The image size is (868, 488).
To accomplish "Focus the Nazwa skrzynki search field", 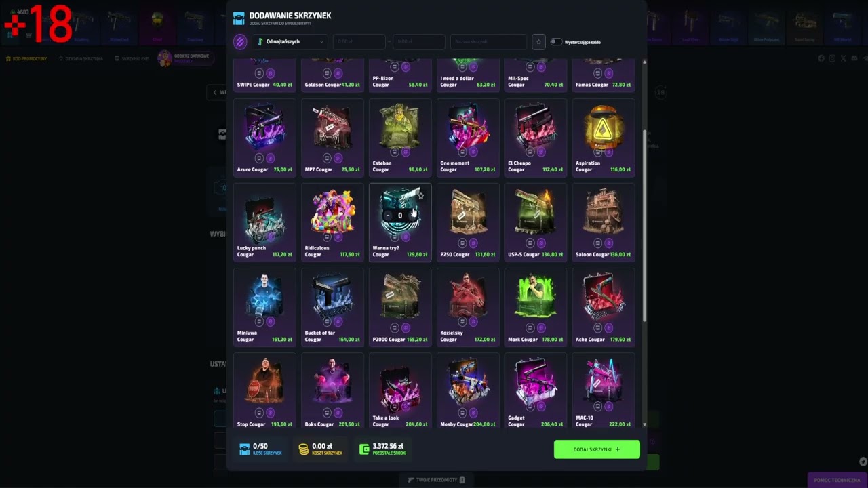I will click(488, 42).
